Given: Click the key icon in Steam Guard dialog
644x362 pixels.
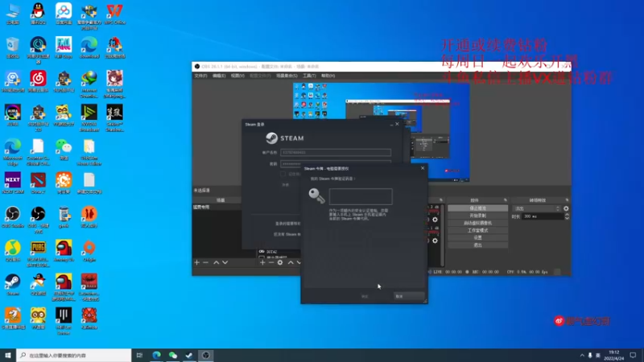Looking at the screenshot, I should point(316,196).
